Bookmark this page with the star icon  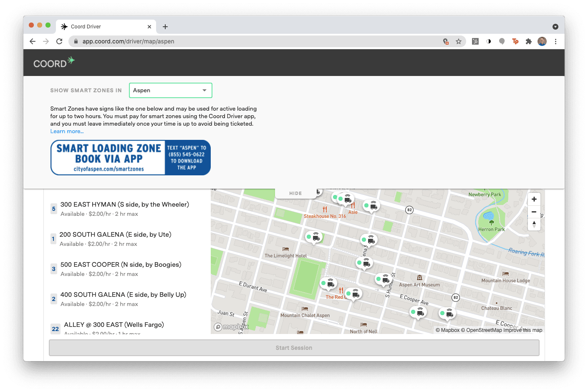[x=459, y=41]
